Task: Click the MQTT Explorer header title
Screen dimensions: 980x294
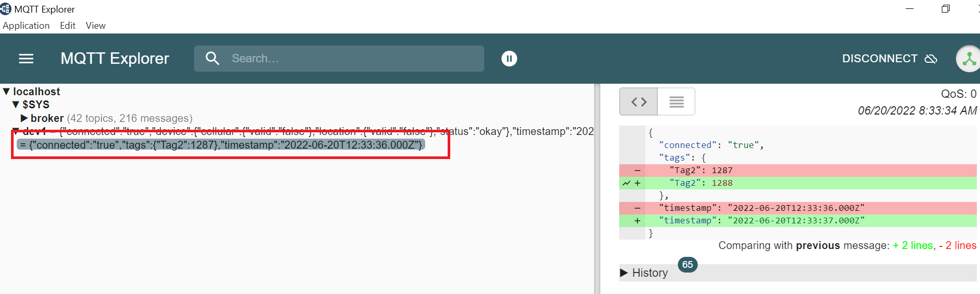Action: click(x=115, y=59)
